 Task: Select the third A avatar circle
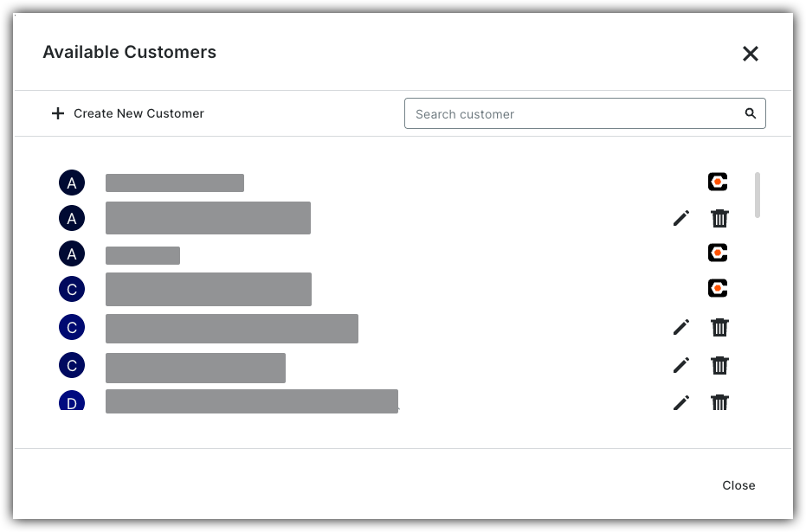point(72,253)
